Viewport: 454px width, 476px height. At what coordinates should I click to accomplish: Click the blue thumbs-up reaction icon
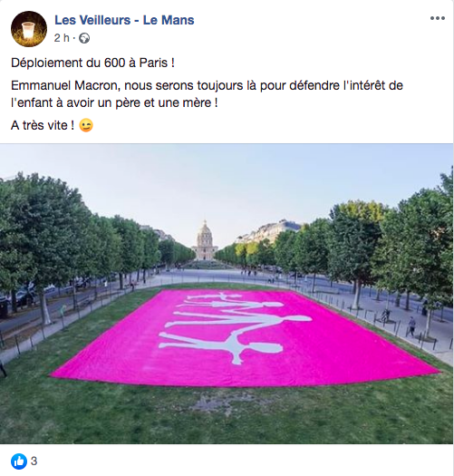pyautogui.click(x=19, y=461)
